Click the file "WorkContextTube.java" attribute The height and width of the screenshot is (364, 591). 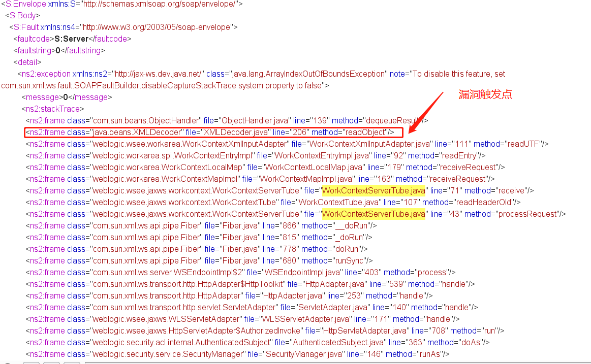331,202
